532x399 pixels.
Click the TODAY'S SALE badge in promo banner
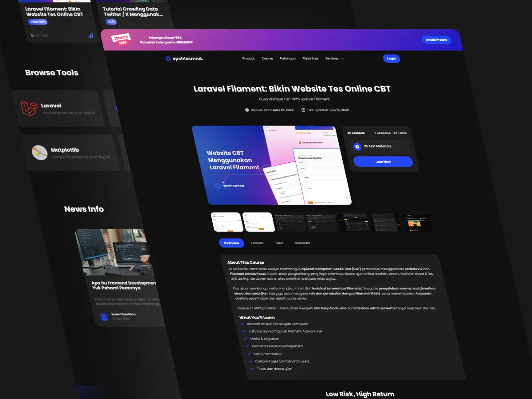121,39
